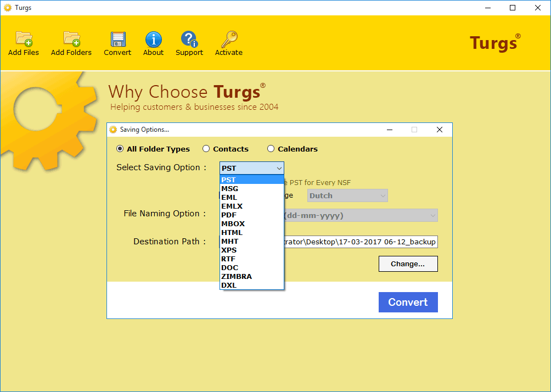Open the disabled Dutch language dropdown
Image resolution: width=551 pixels, height=392 pixels.
click(x=347, y=195)
